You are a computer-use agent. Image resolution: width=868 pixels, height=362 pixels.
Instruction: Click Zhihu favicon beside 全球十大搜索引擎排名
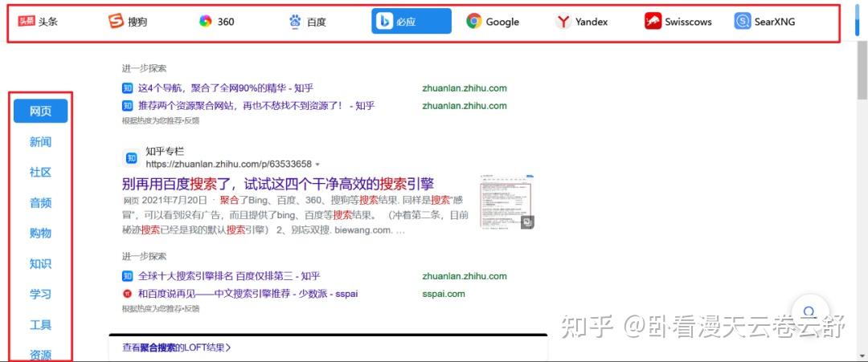click(x=127, y=276)
